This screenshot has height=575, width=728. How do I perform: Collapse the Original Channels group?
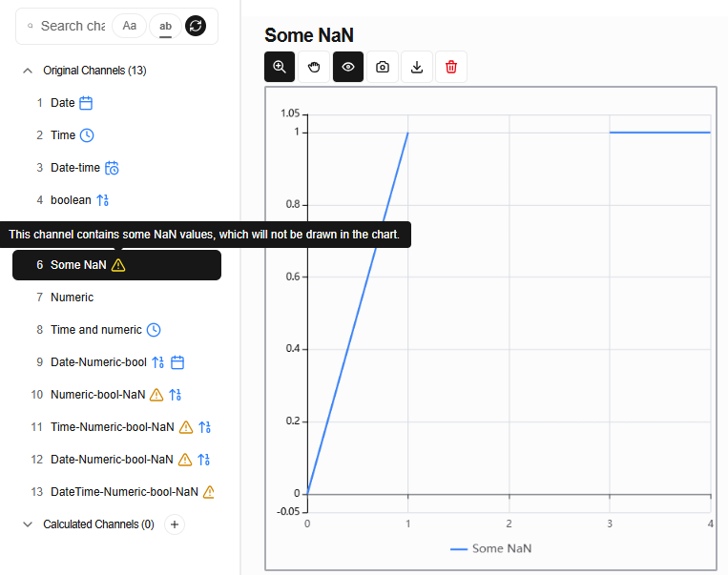point(28,71)
